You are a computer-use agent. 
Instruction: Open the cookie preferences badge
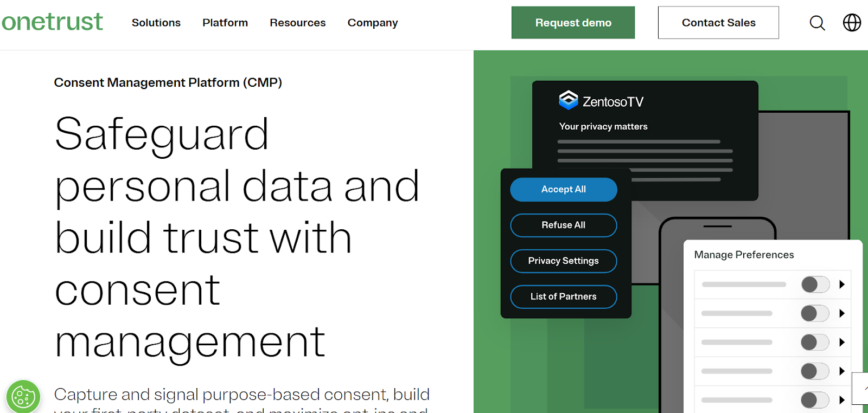(x=23, y=397)
